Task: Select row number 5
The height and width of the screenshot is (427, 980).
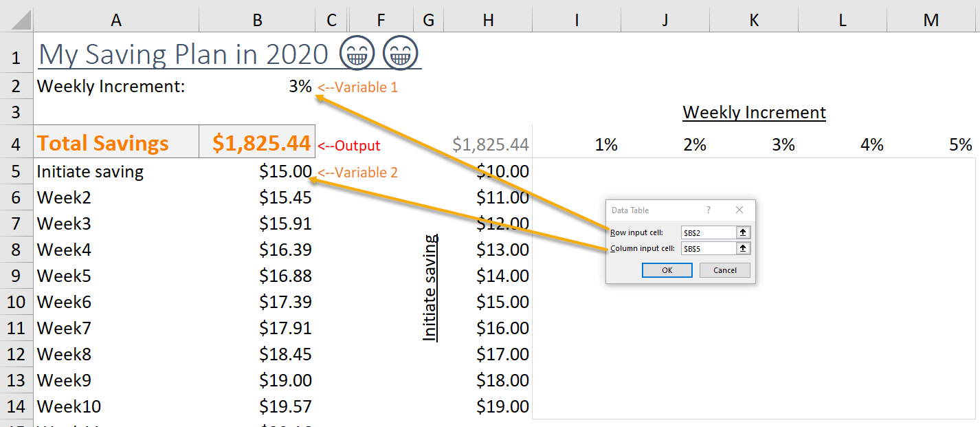Action: (x=16, y=171)
